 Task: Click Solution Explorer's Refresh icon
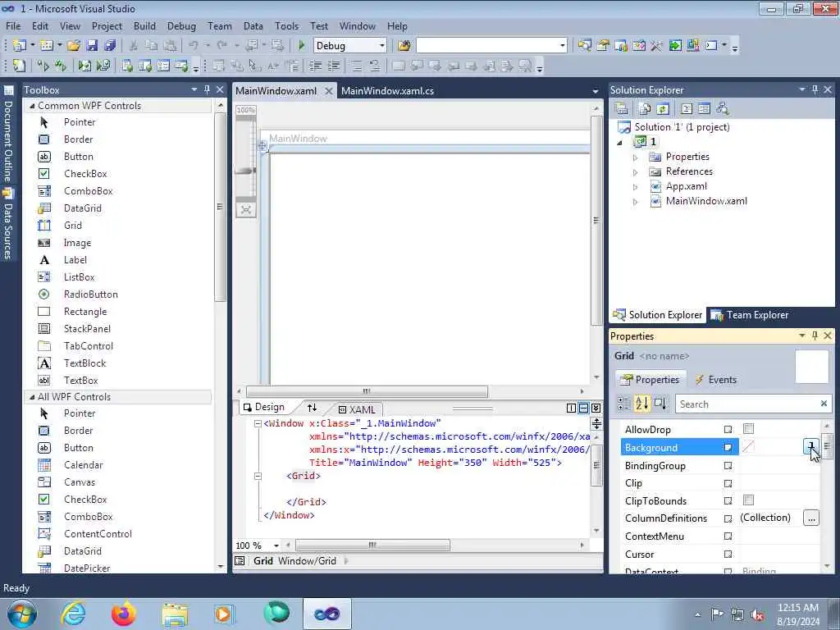(663, 109)
